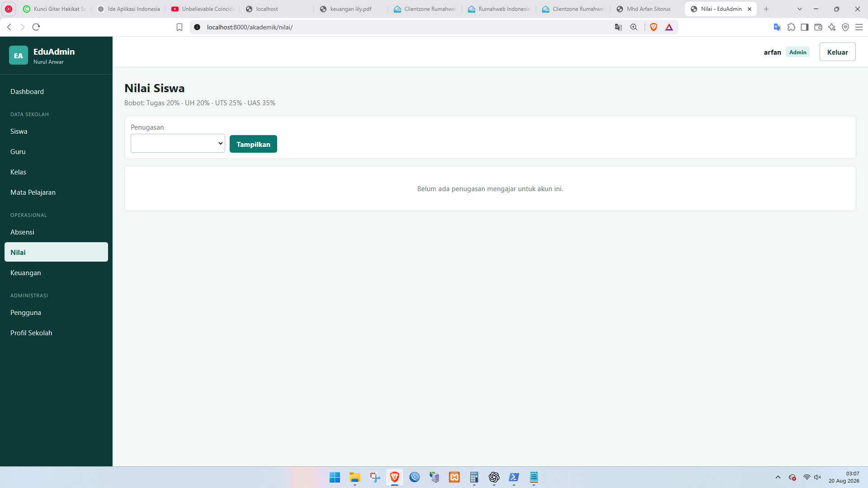Open XAMPP icon in taskbar

[x=454, y=477]
